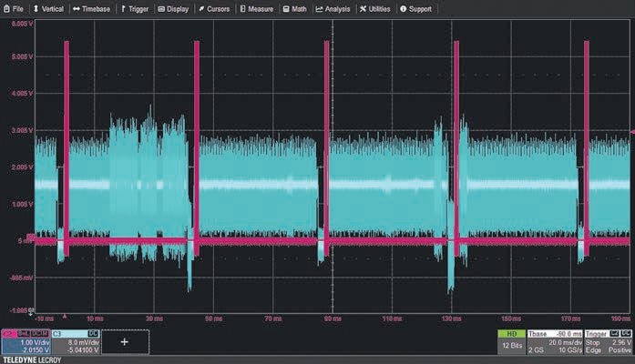Open the Display menu

173,8
